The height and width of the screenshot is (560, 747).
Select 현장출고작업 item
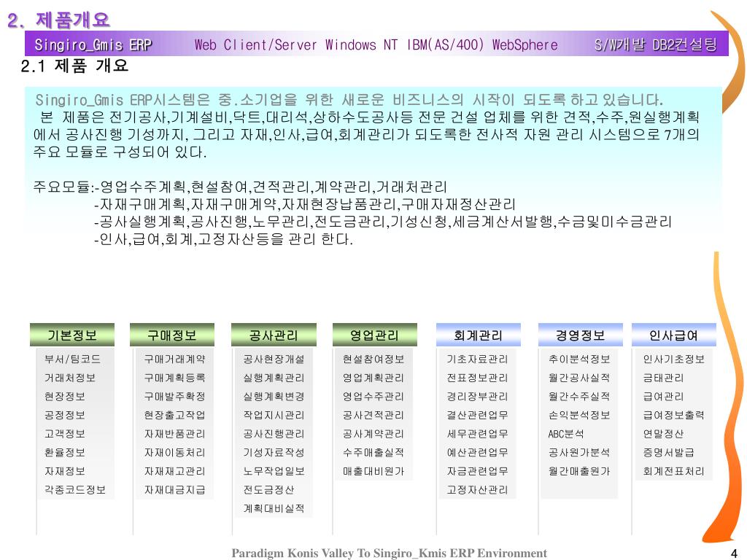(175, 415)
